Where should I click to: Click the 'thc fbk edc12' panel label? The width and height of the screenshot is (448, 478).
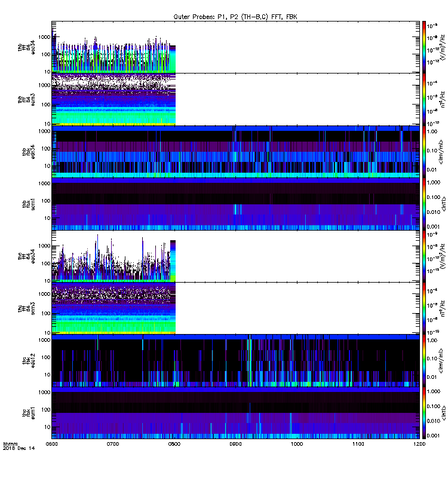[x=29, y=361]
